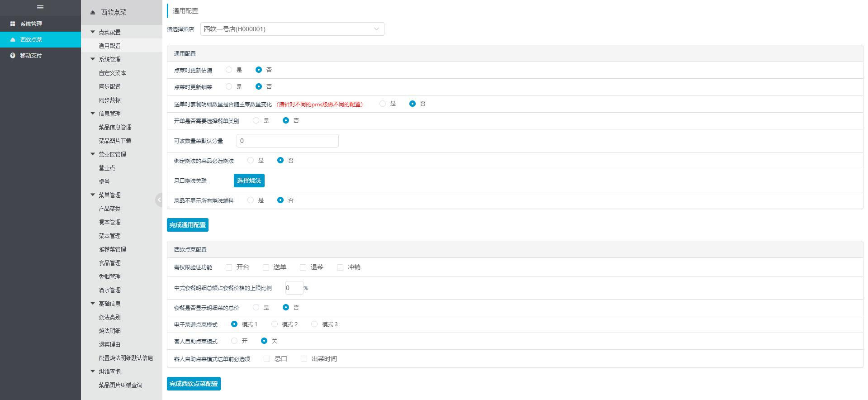This screenshot has height=400, width=868.
Task: Choose 模式 3 for 电子菜谱点菜模式
Action: click(x=314, y=324)
